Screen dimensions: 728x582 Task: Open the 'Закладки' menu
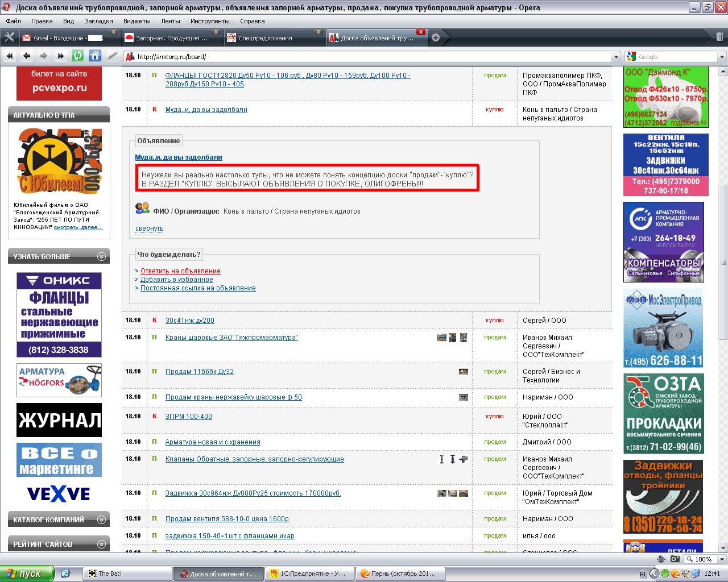pyautogui.click(x=99, y=21)
